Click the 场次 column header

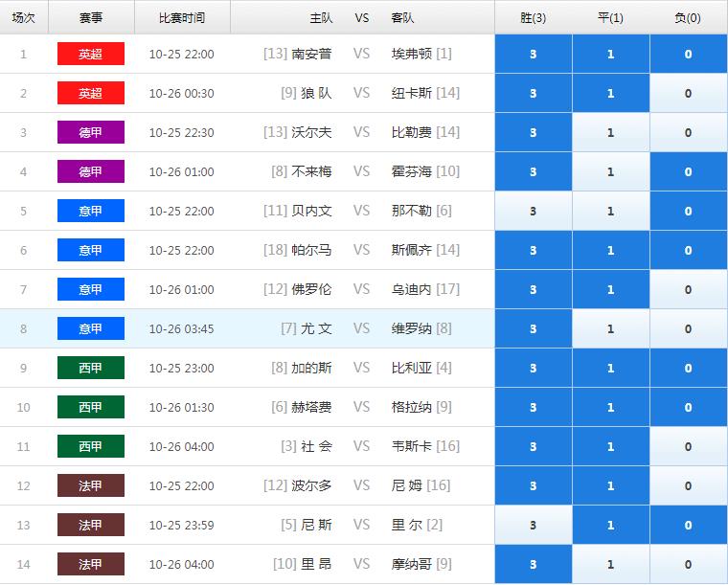(x=24, y=17)
